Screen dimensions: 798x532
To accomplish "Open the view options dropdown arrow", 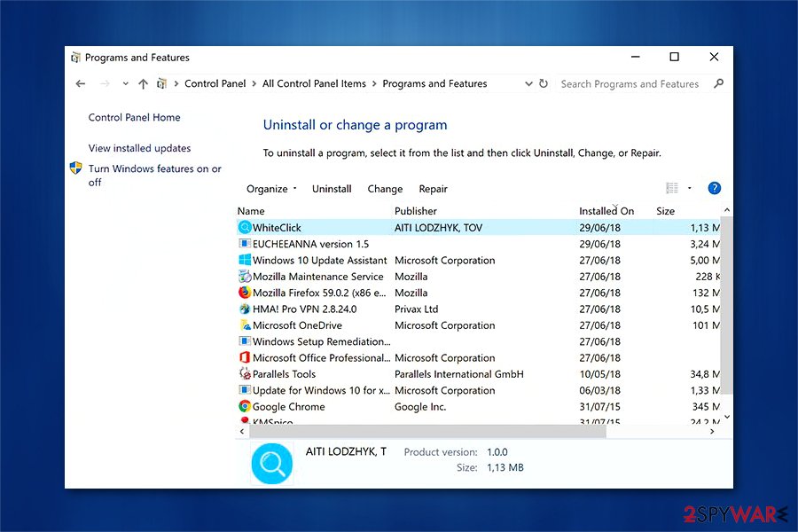I will [x=690, y=188].
